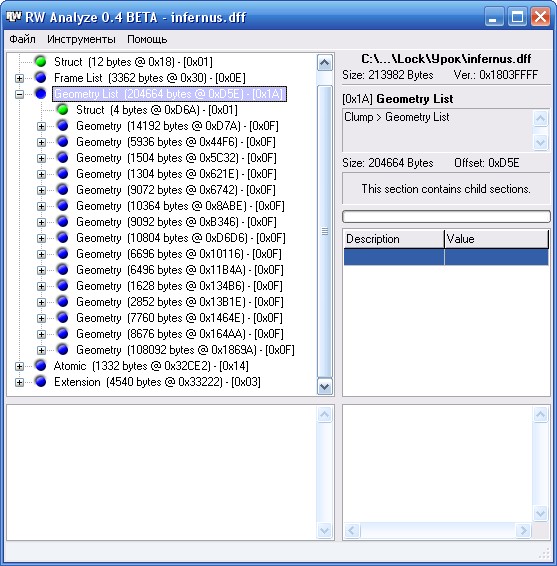This screenshot has height=566, width=557.
Task: Select Geometry (1304 bytes @ 0x621E) text
Action: click(177, 174)
